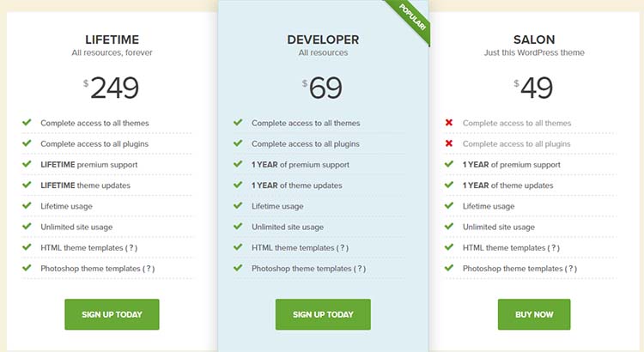Click checkmark beside Lifetime plan 'Lifetime usage'

[x=27, y=205]
